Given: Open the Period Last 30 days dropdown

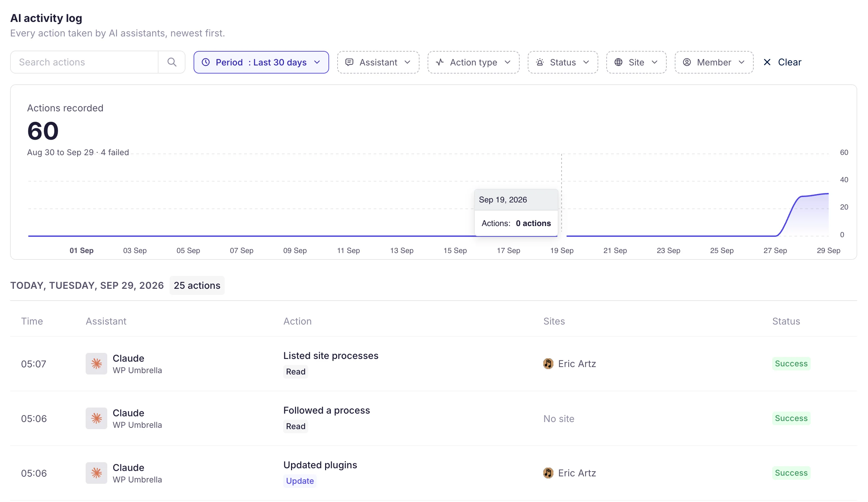Looking at the screenshot, I should 261,62.
